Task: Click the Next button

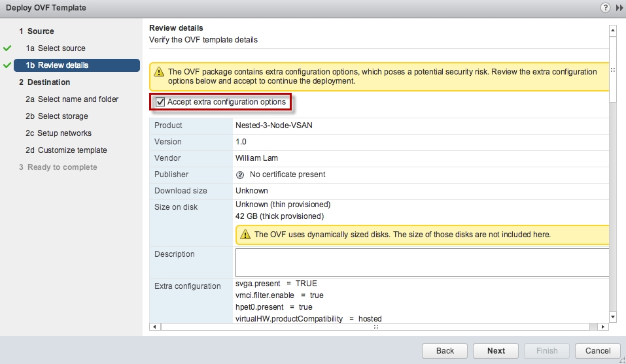Action: [496, 351]
